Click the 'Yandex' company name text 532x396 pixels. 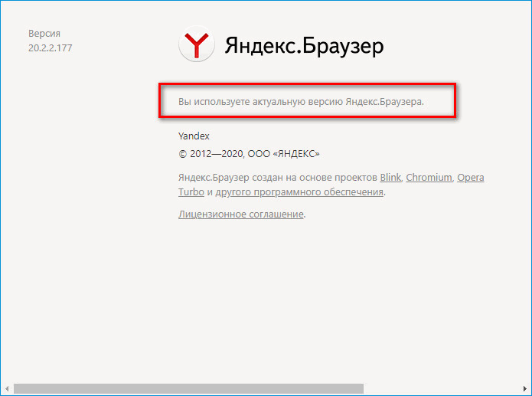[x=194, y=136]
